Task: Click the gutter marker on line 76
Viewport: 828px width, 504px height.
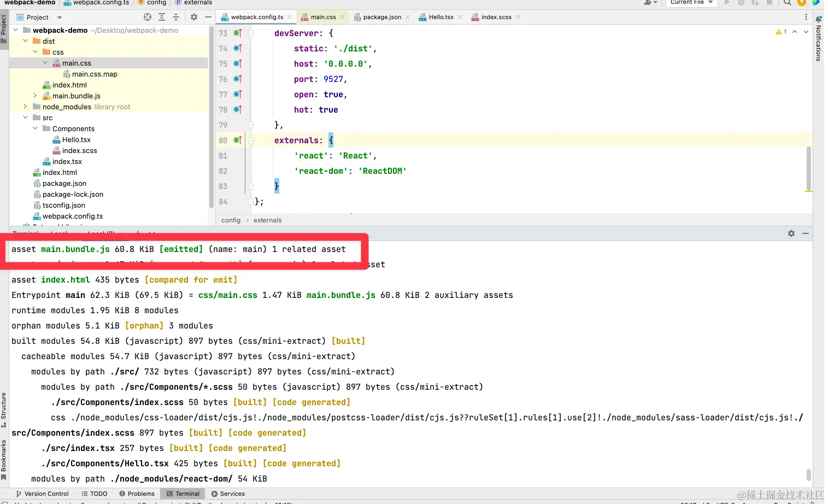Action: pyautogui.click(x=238, y=79)
